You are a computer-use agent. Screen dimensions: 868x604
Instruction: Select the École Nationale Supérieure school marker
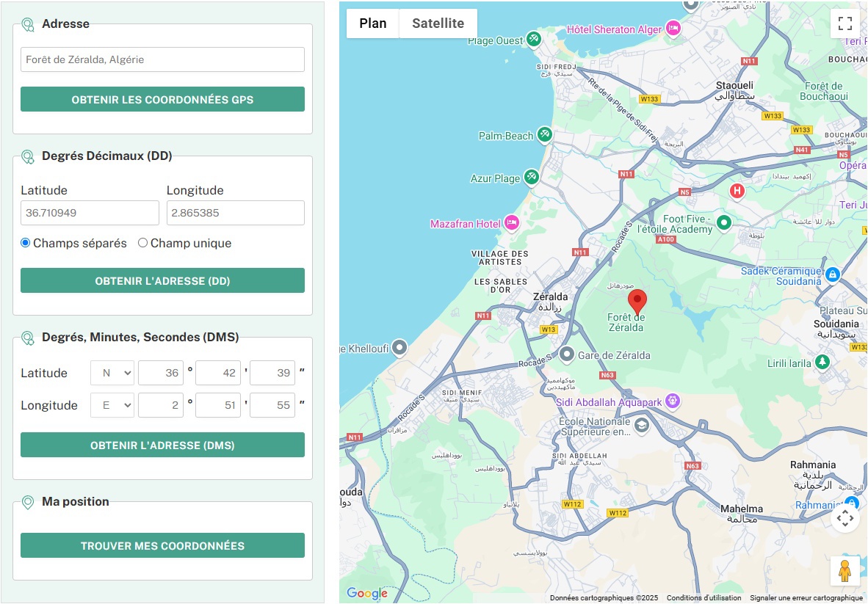pyautogui.click(x=642, y=426)
